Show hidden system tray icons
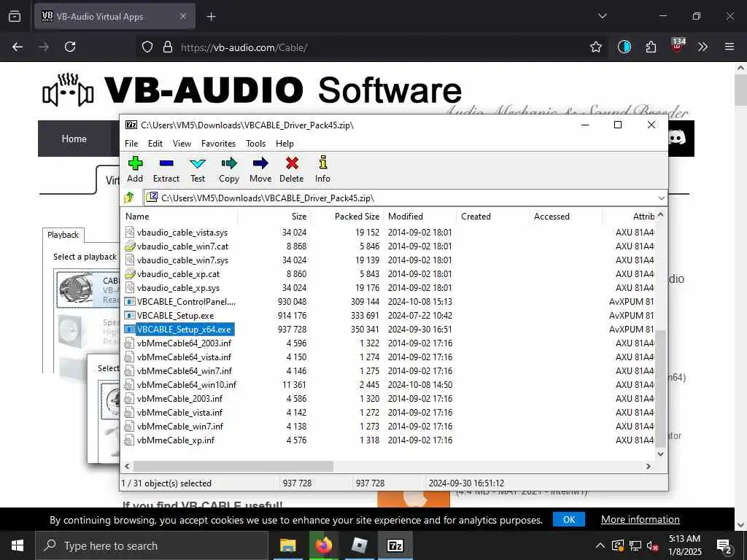This screenshot has height=560, width=747. point(600,545)
